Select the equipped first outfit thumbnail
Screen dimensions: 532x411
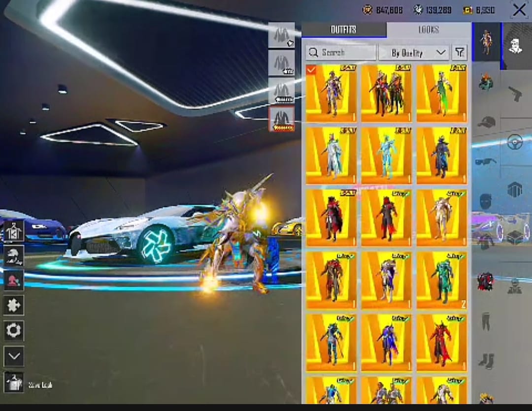click(331, 93)
